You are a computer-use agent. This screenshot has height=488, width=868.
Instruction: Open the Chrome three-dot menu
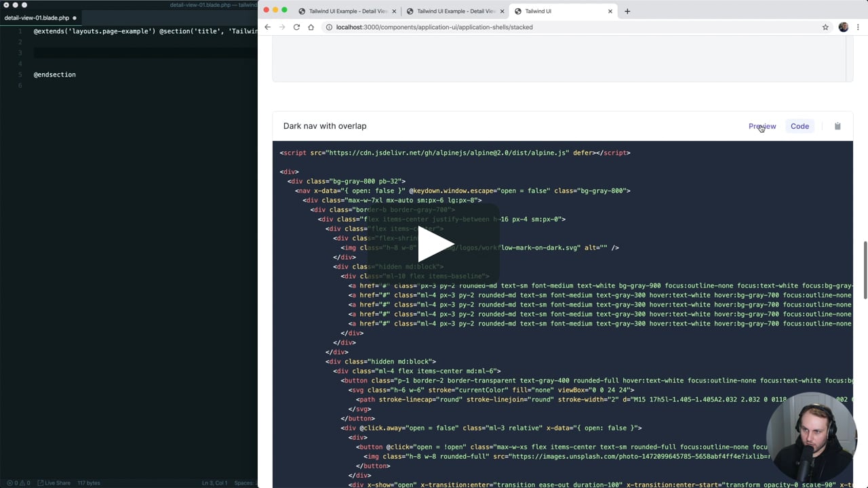(x=859, y=27)
